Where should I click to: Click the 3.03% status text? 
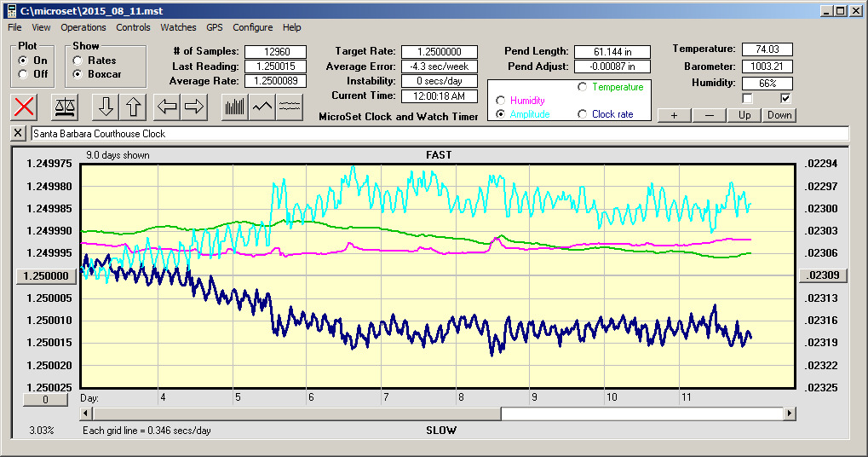tap(42, 431)
